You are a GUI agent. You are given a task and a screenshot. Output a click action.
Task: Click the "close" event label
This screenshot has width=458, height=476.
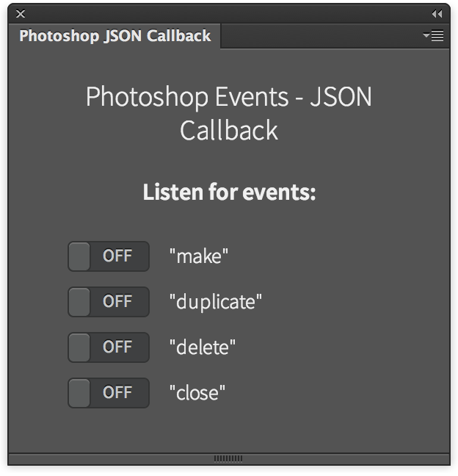pyautogui.click(x=197, y=393)
